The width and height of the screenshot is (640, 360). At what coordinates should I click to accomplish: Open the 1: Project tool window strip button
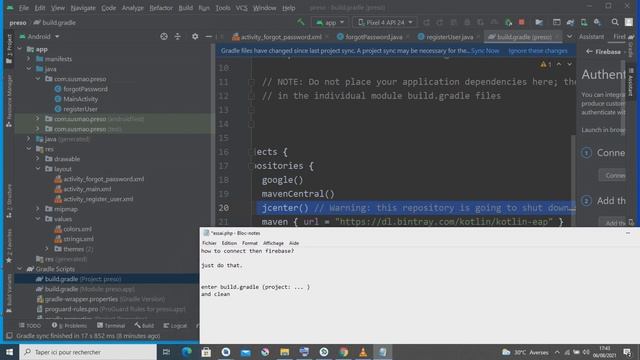tap(9, 49)
